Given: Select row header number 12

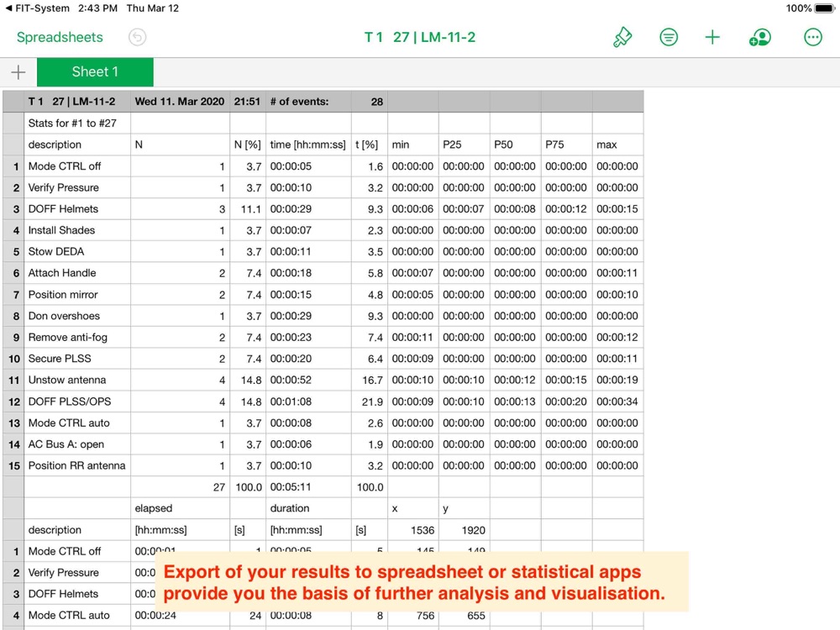Looking at the screenshot, I should pyautogui.click(x=13, y=402).
